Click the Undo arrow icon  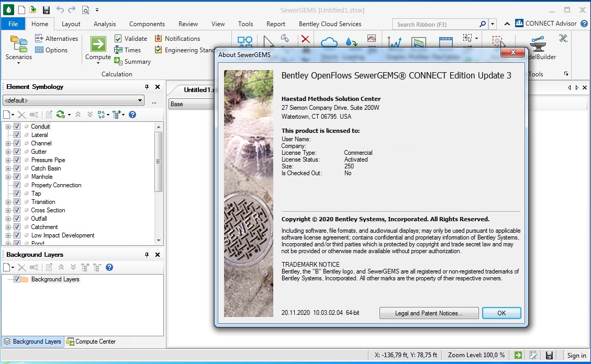point(60,10)
